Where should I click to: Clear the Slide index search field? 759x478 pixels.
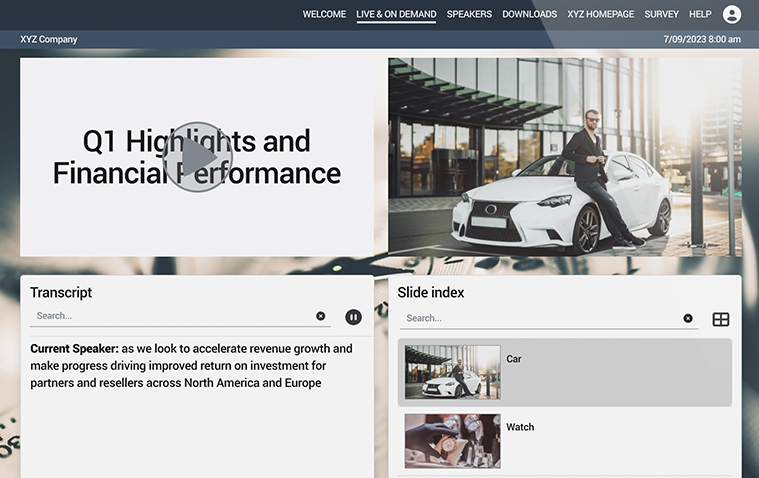[688, 318]
